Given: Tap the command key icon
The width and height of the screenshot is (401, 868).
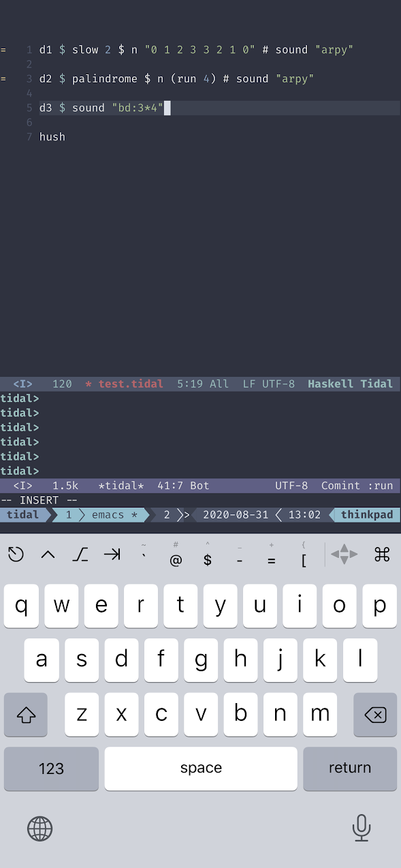Looking at the screenshot, I should click(382, 555).
